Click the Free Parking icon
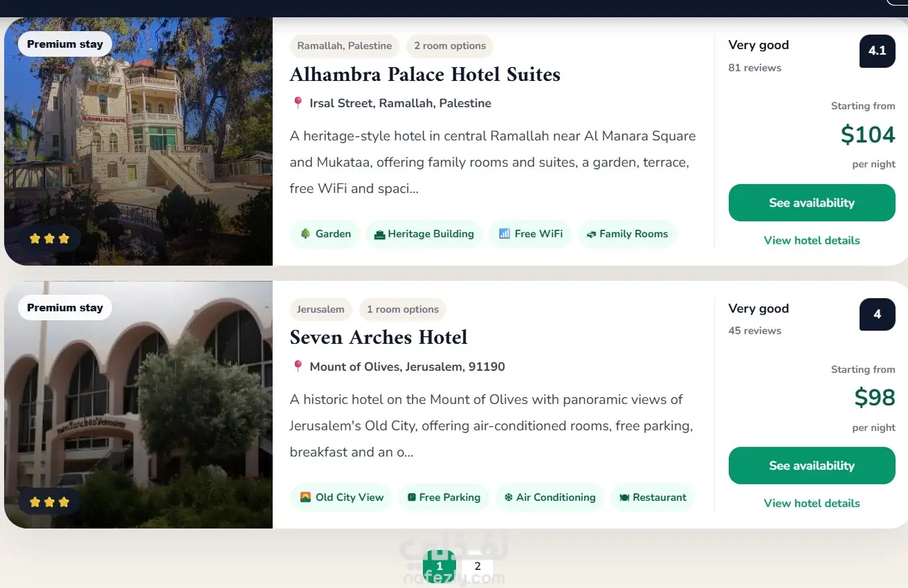The width and height of the screenshot is (908, 588). (x=412, y=497)
